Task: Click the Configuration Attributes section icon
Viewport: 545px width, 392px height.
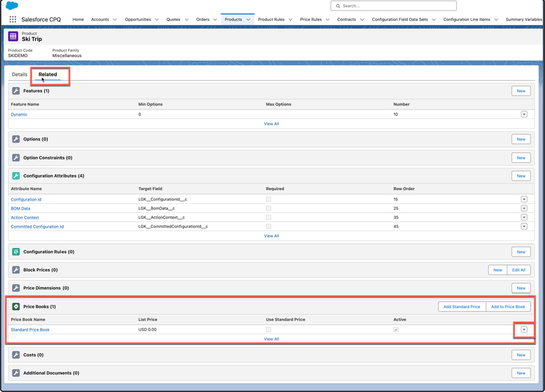Action: (16, 176)
